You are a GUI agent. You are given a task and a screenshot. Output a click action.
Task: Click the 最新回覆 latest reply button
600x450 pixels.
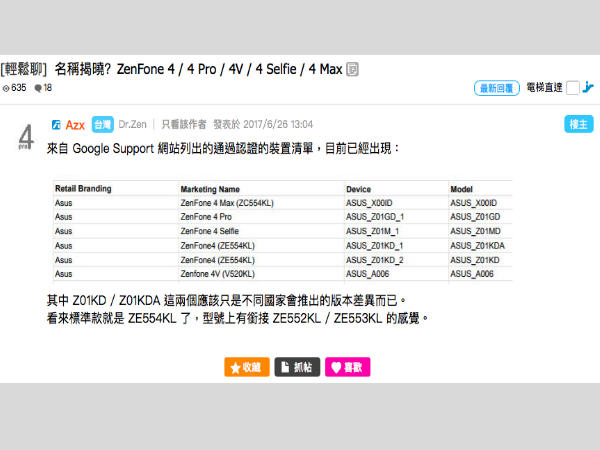click(x=497, y=88)
